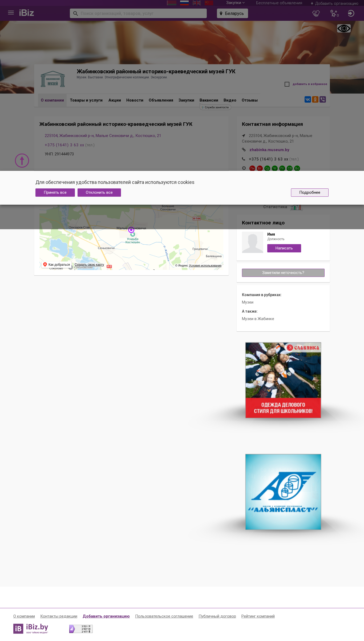Click the handshake partners icon

(x=316, y=13)
